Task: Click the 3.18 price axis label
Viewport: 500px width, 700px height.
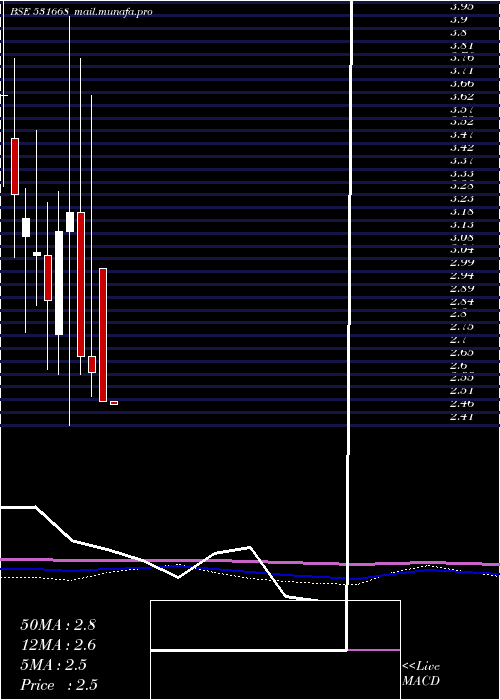Action: (461, 212)
